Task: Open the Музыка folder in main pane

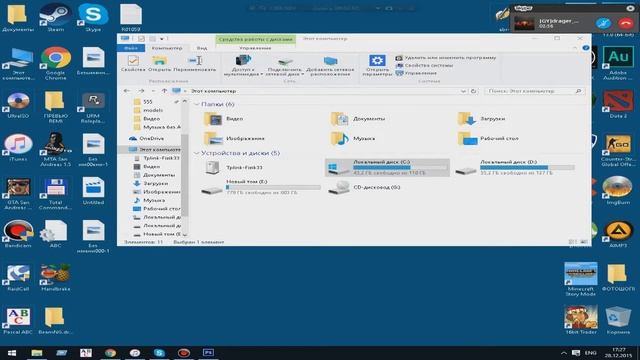Action: point(353,138)
